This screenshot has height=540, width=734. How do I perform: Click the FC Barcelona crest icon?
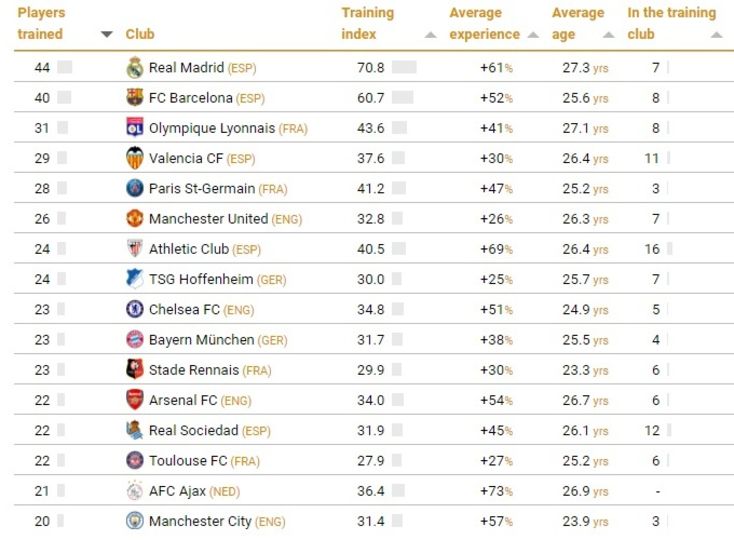point(135,98)
